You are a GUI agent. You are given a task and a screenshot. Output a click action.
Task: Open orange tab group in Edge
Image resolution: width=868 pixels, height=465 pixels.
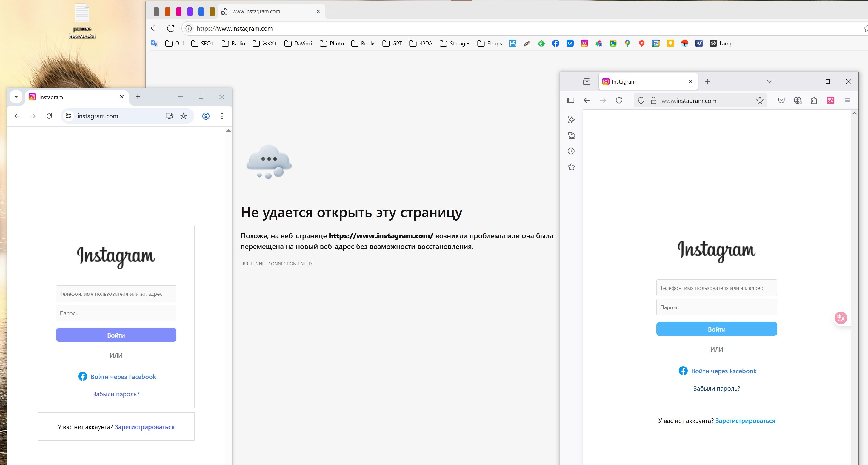coord(167,11)
